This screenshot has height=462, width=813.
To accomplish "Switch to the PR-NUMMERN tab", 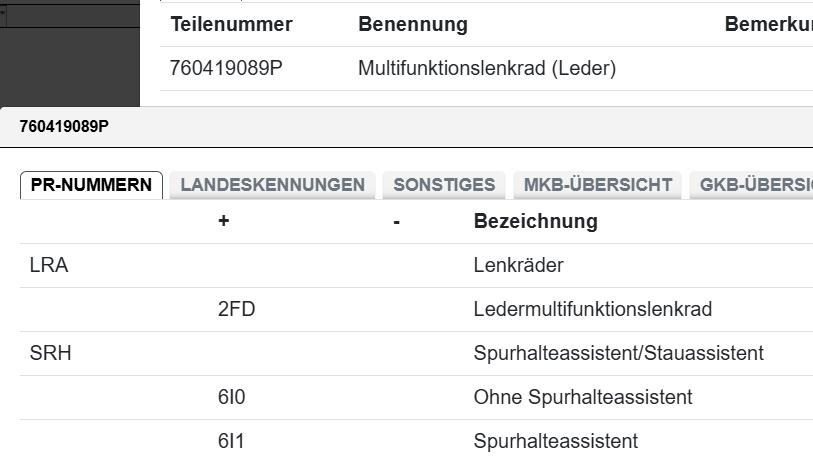I will point(91,185).
